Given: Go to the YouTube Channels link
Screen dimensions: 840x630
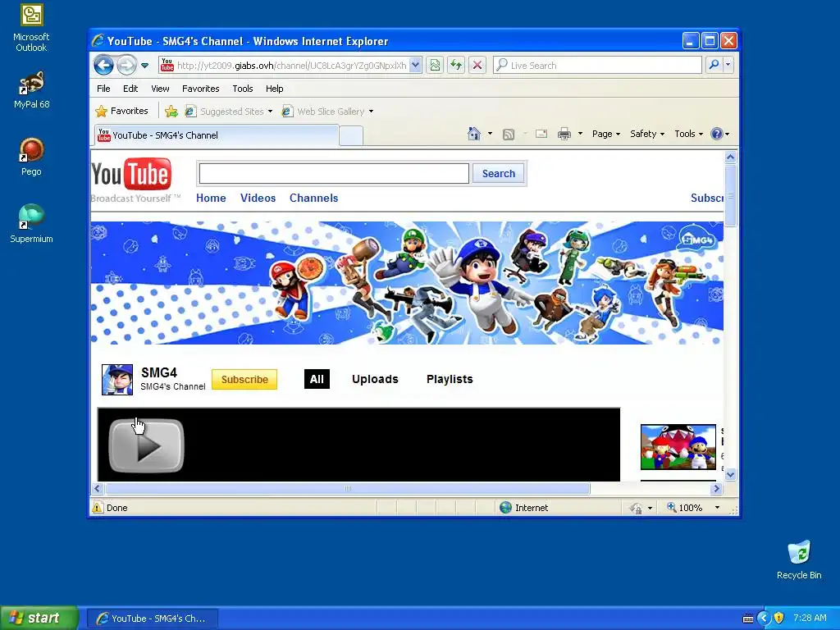Looking at the screenshot, I should pos(313,198).
